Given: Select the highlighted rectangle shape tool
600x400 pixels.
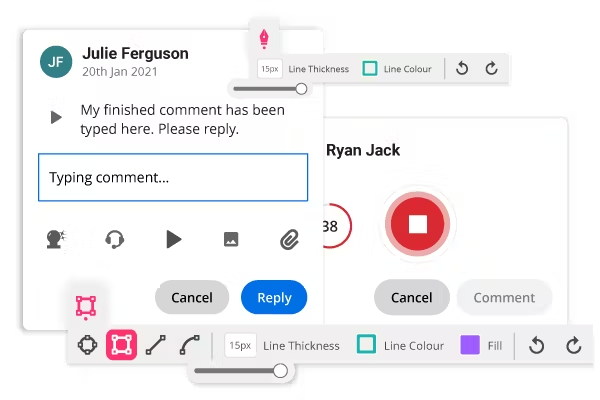Looking at the screenshot, I should [x=121, y=345].
